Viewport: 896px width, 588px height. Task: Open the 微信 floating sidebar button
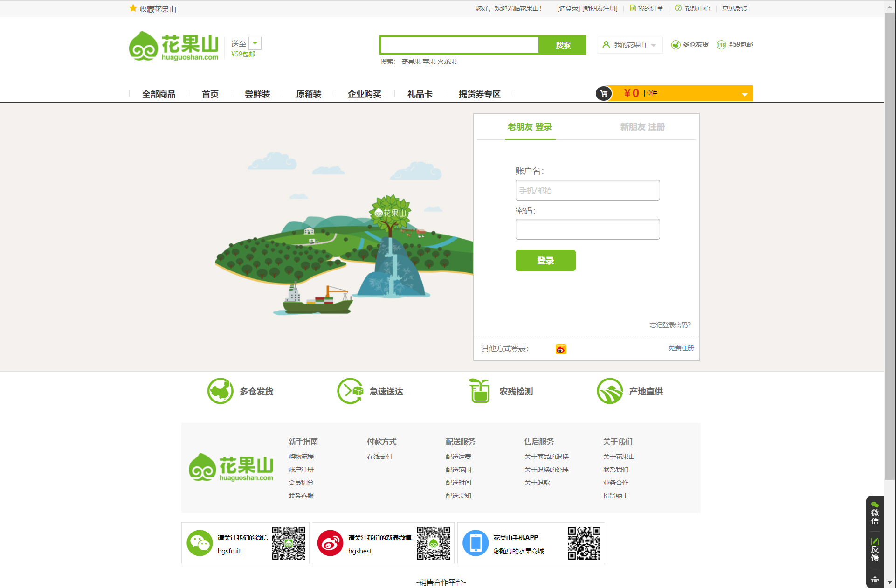(875, 513)
